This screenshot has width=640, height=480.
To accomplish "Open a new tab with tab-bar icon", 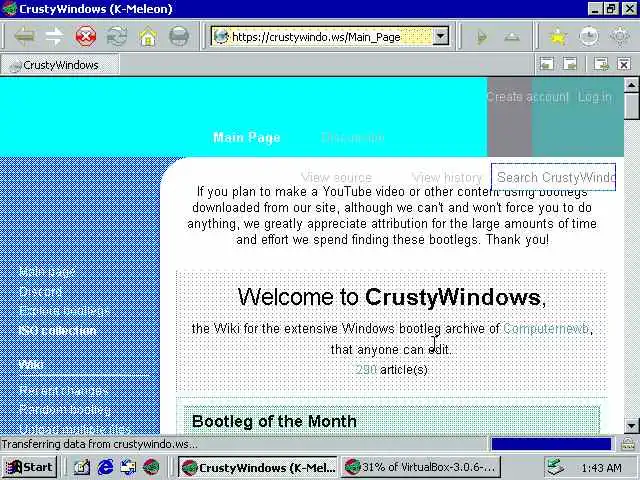I will click(601, 64).
